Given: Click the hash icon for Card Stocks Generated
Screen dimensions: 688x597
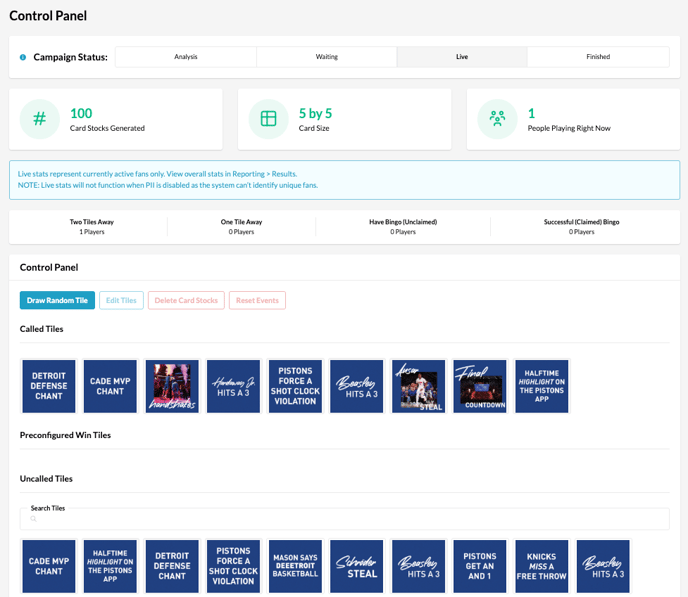Looking at the screenshot, I should (x=40, y=119).
